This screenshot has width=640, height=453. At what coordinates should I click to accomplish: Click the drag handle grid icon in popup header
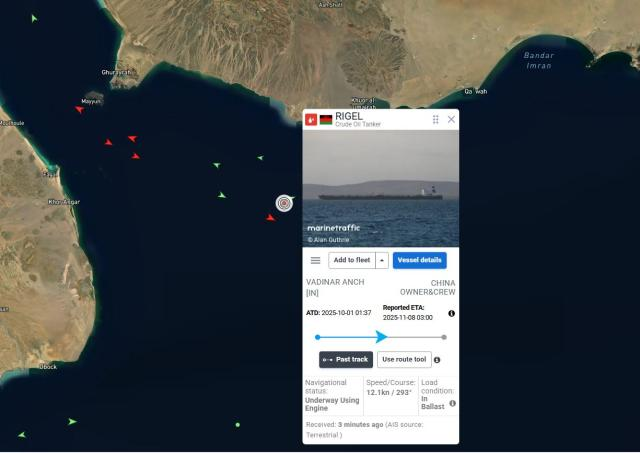tap(436, 119)
